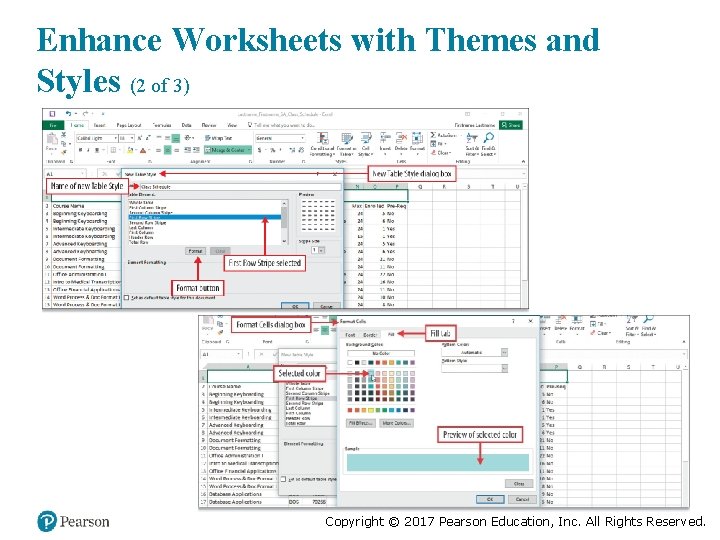Click the Fill Color bucket in the upper ribbon
The width and height of the screenshot is (720, 540).
tap(130, 150)
